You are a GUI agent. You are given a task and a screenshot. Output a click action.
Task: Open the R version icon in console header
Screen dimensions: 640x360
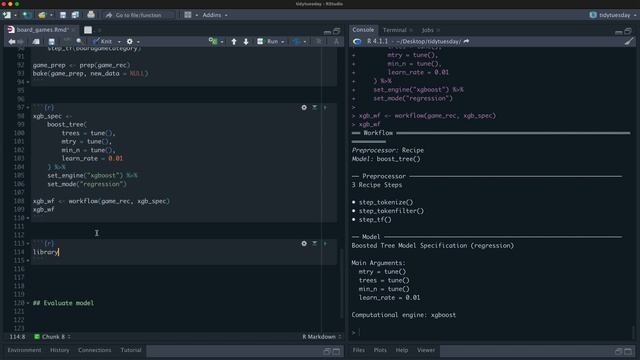coord(357,42)
